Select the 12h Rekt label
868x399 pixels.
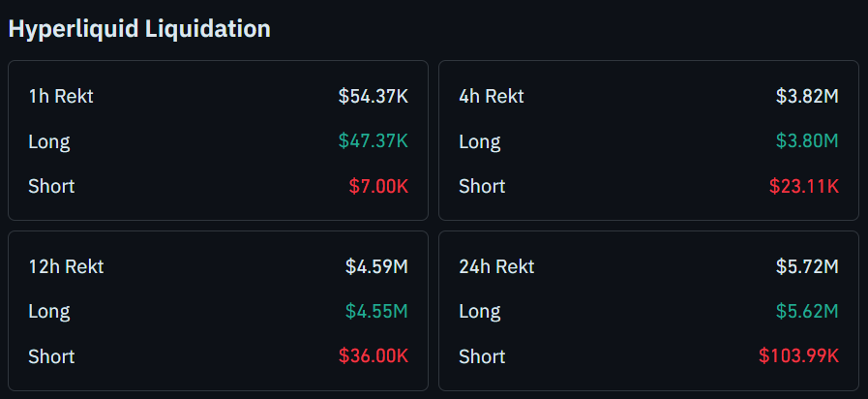66,266
